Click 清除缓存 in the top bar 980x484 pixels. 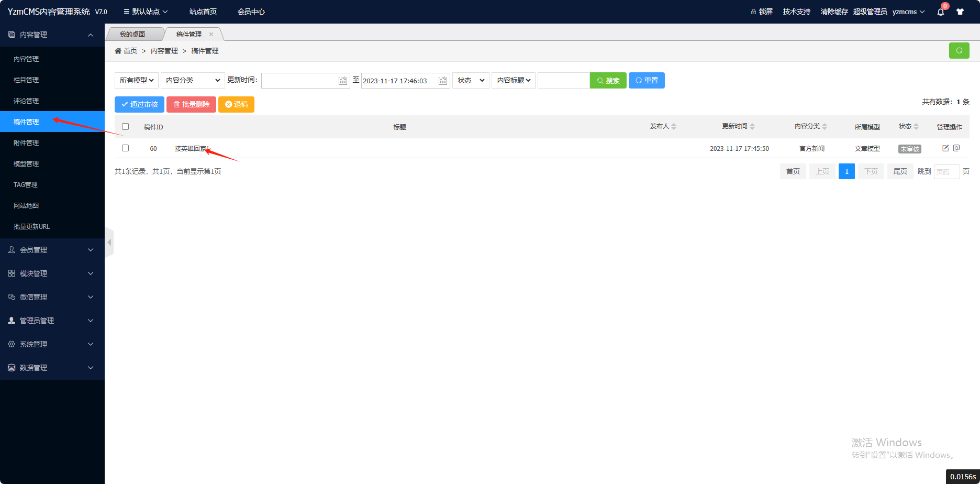pyautogui.click(x=834, y=12)
